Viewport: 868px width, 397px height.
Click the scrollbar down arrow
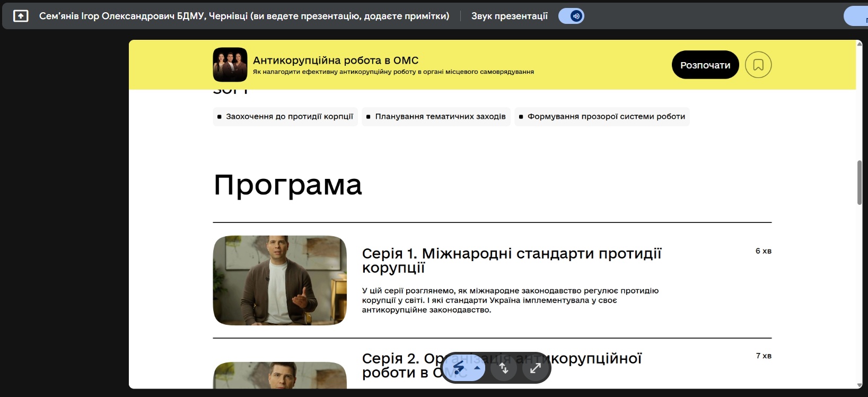click(860, 385)
